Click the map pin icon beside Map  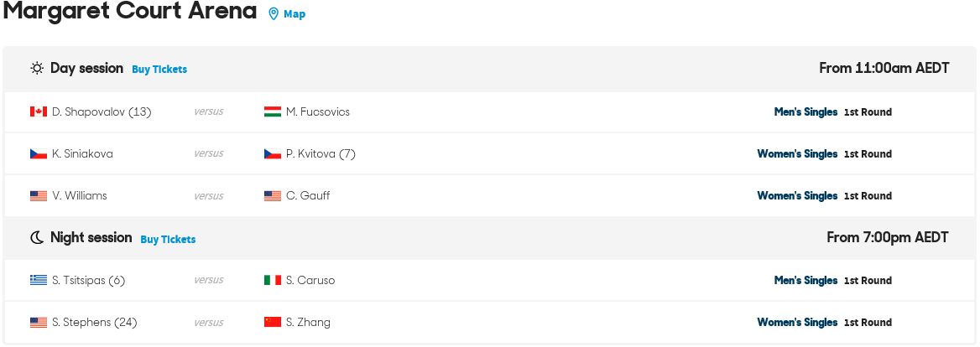point(274,13)
